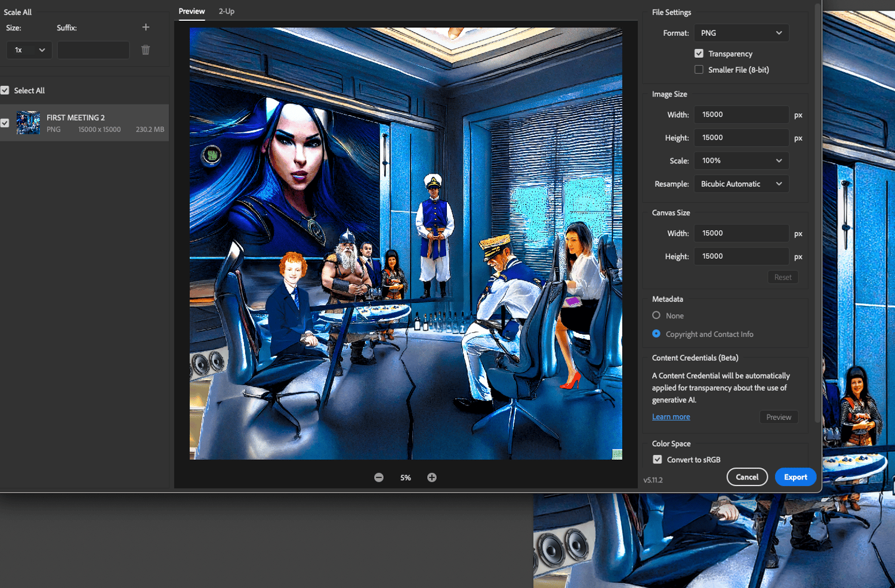This screenshot has width=895, height=588.
Task: Add a new export scale with plus icon
Action: [x=146, y=27]
